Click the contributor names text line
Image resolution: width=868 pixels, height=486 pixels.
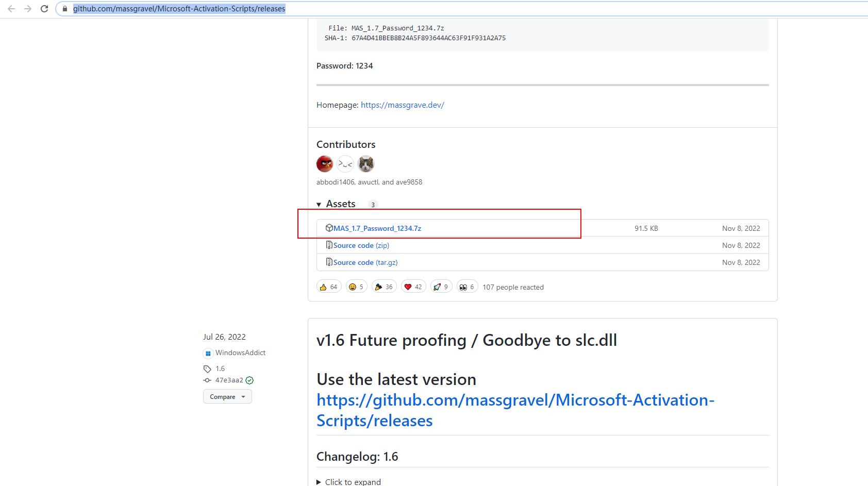click(369, 182)
